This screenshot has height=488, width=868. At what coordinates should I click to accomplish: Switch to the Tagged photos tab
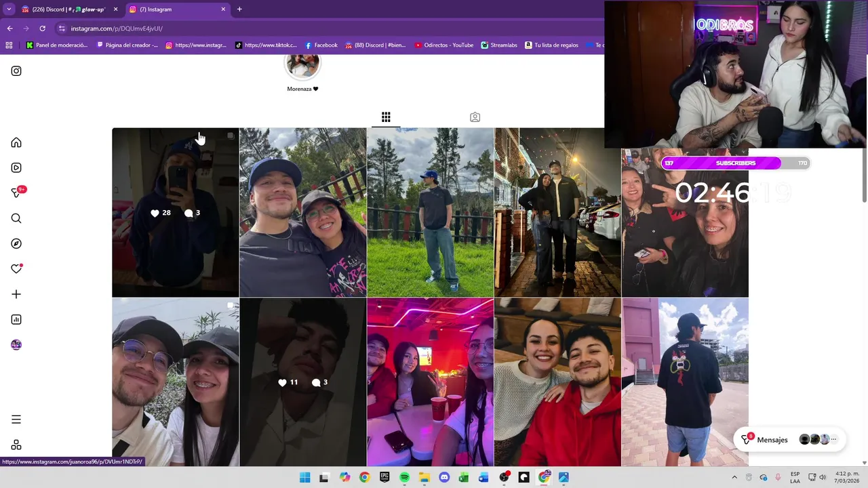tap(475, 117)
